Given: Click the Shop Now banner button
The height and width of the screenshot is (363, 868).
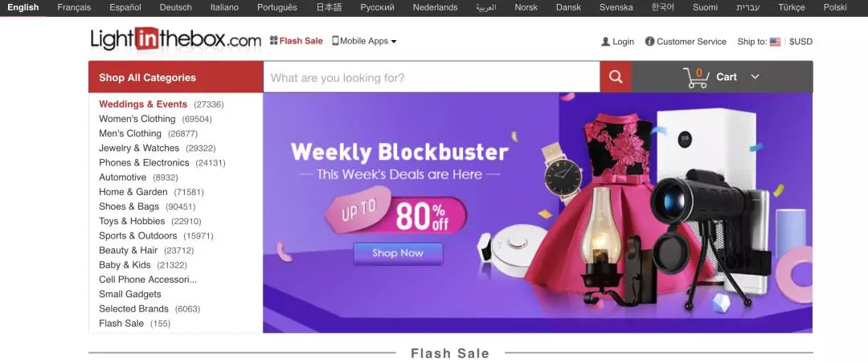Looking at the screenshot, I should tap(398, 254).
